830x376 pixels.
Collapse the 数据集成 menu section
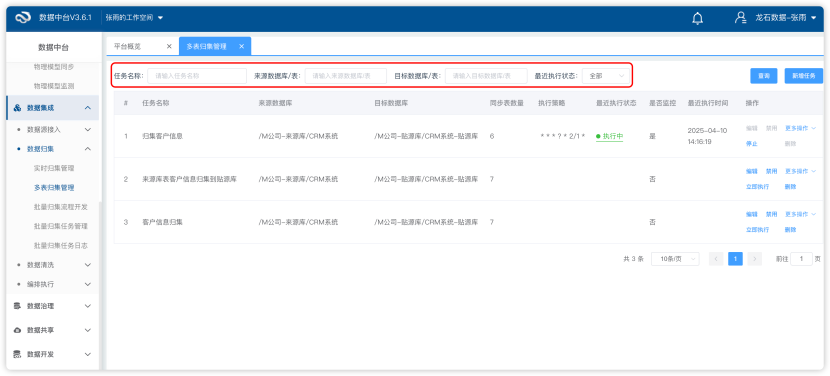point(88,108)
